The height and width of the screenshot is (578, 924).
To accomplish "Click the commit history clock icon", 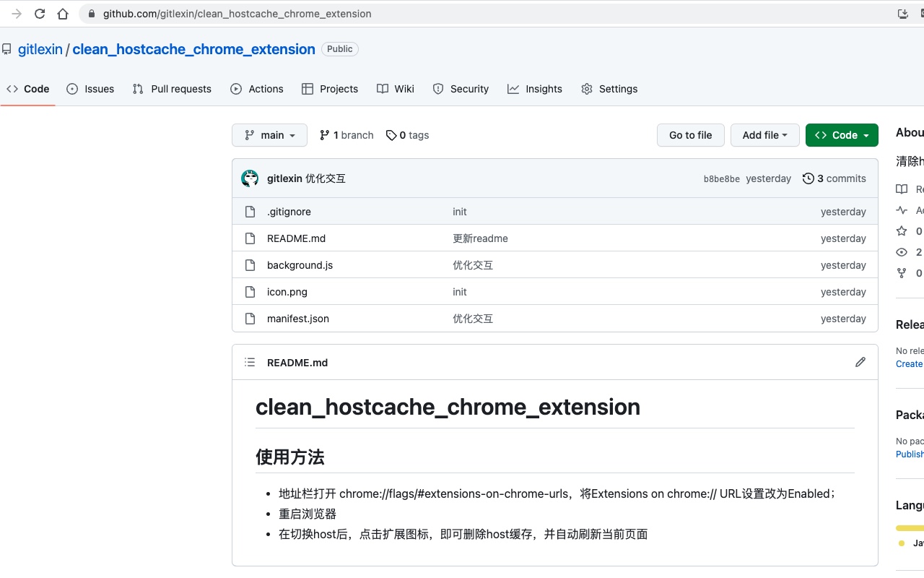I will click(x=808, y=178).
